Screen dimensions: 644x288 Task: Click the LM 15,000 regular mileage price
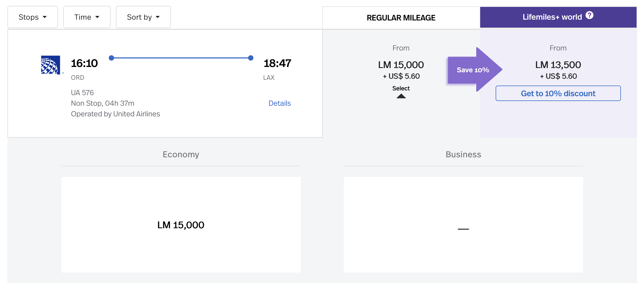401,65
